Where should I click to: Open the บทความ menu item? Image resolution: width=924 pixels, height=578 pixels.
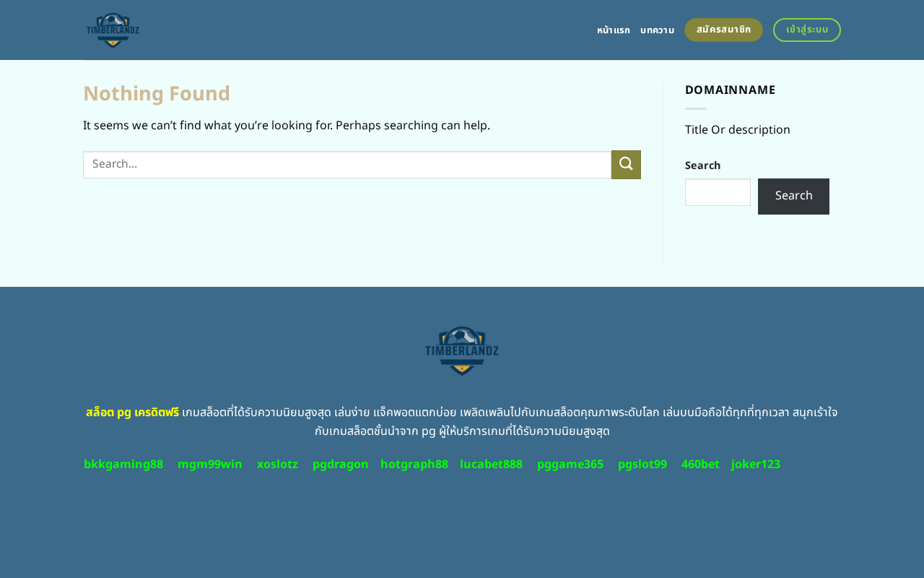click(657, 30)
